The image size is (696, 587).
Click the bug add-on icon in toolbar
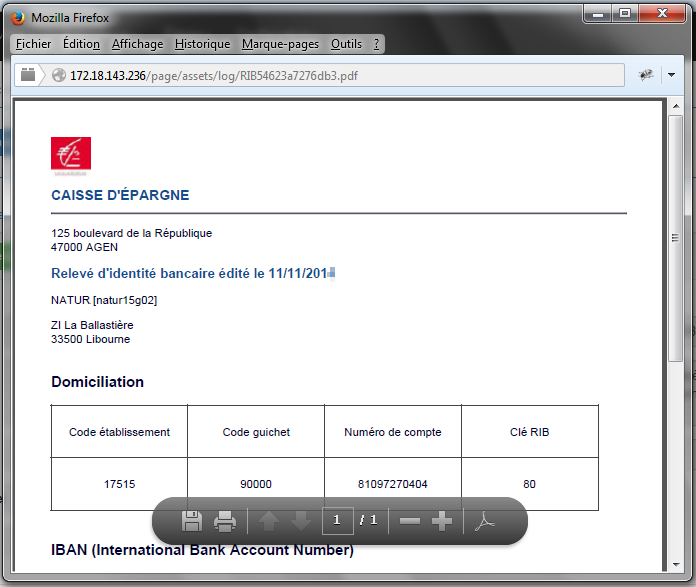click(x=646, y=75)
